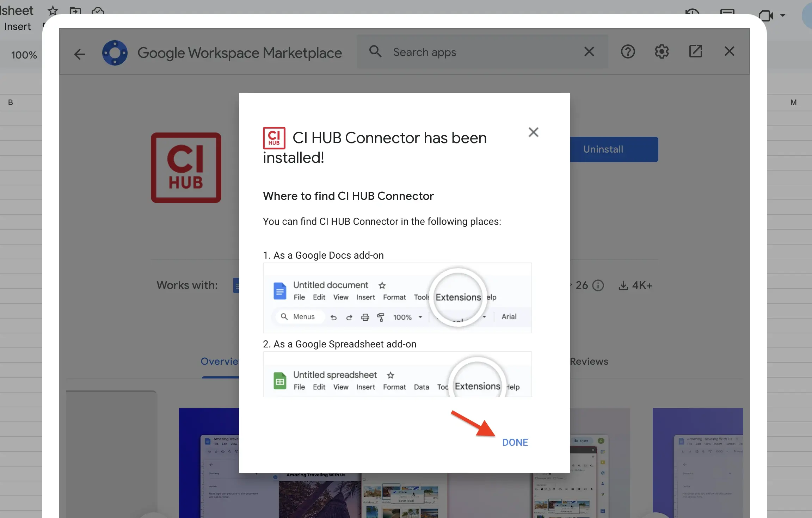Click the small CI HUB icon in the dialog title
This screenshot has height=518, width=812.
click(x=274, y=138)
